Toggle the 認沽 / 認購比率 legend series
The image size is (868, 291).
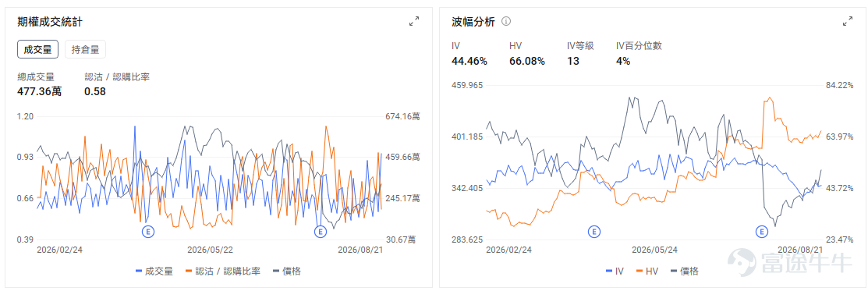pos(224,271)
